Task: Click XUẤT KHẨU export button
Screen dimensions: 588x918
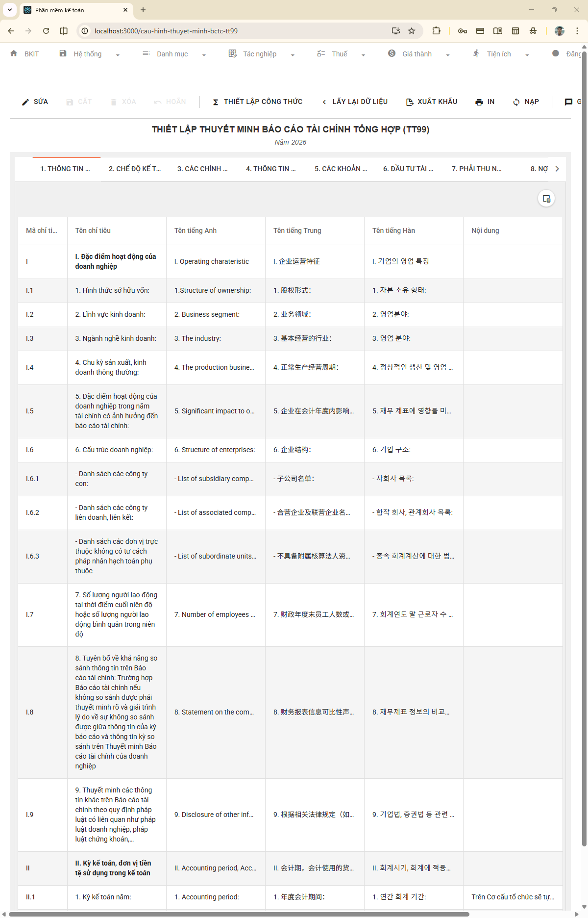Action: (x=432, y=102)
